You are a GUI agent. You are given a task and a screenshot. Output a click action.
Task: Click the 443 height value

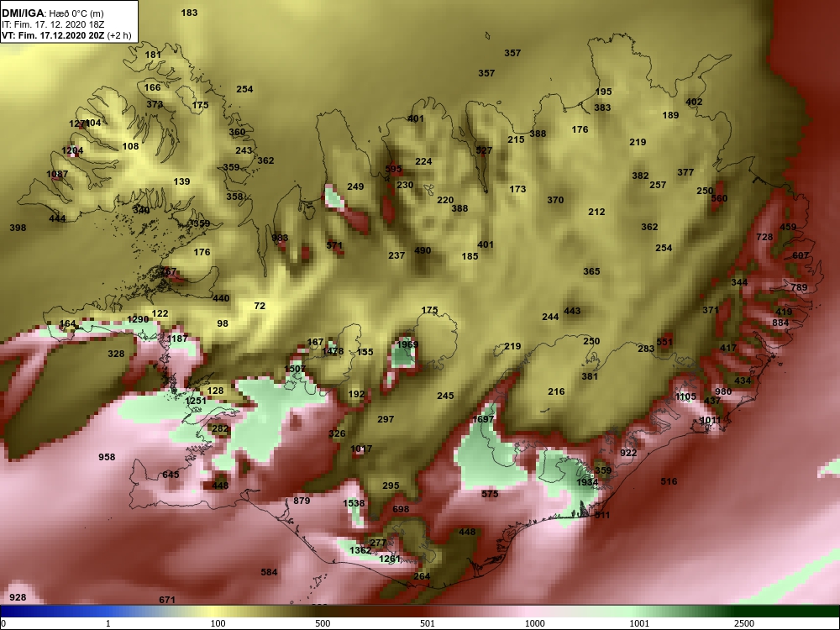coord(573,311)
